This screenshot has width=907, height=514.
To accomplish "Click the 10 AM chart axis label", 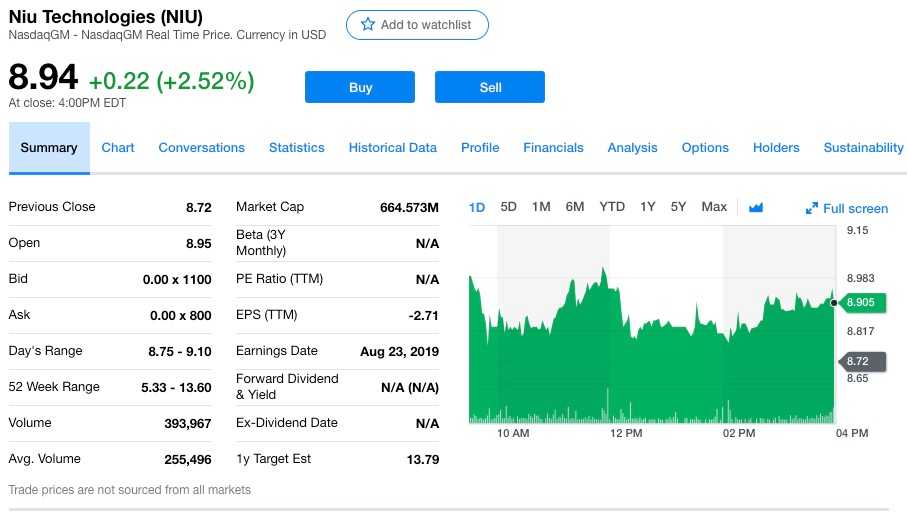I will [x=513, y=433].
